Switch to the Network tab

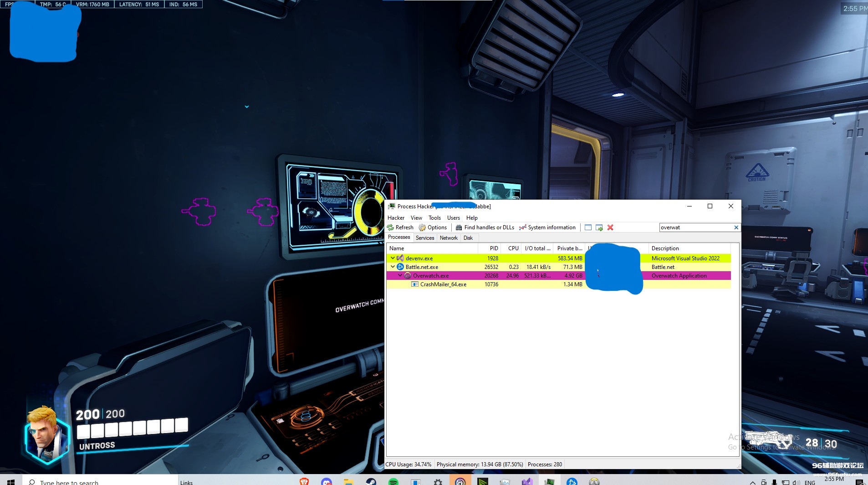tap(449, 238)
